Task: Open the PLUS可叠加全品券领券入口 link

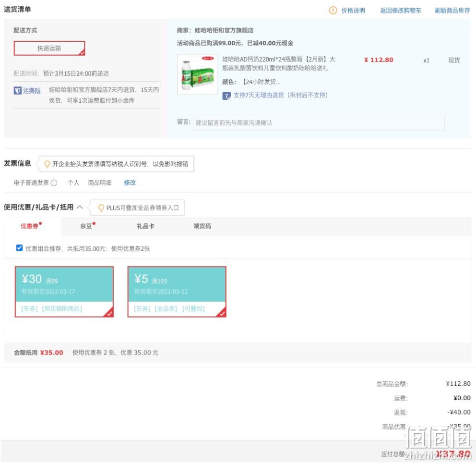Action: tap(143, 208)
